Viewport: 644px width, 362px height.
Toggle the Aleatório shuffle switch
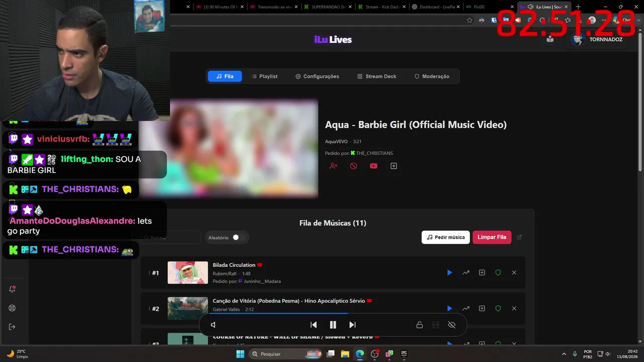click(238, 237)
